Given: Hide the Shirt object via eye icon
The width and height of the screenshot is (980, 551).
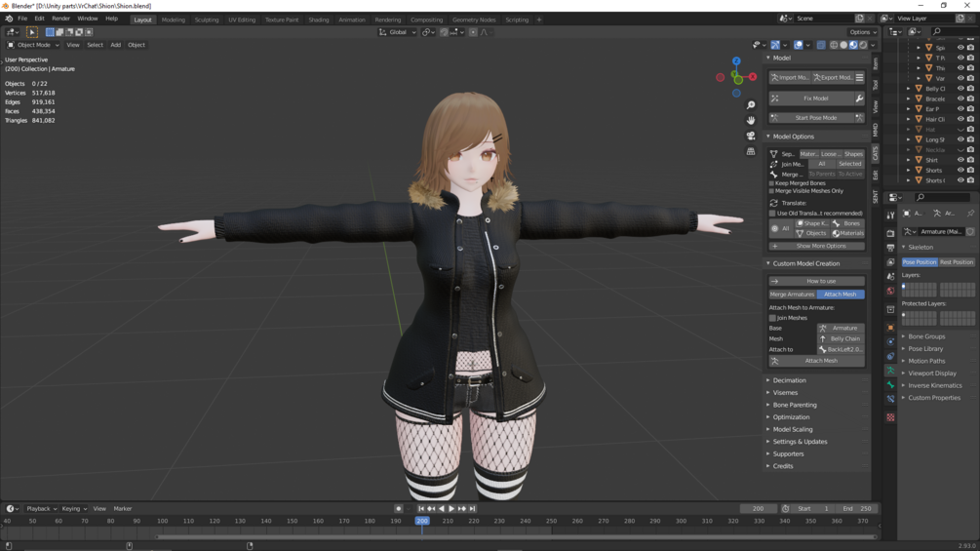Looking at the screenshot, I should [961, 160].
